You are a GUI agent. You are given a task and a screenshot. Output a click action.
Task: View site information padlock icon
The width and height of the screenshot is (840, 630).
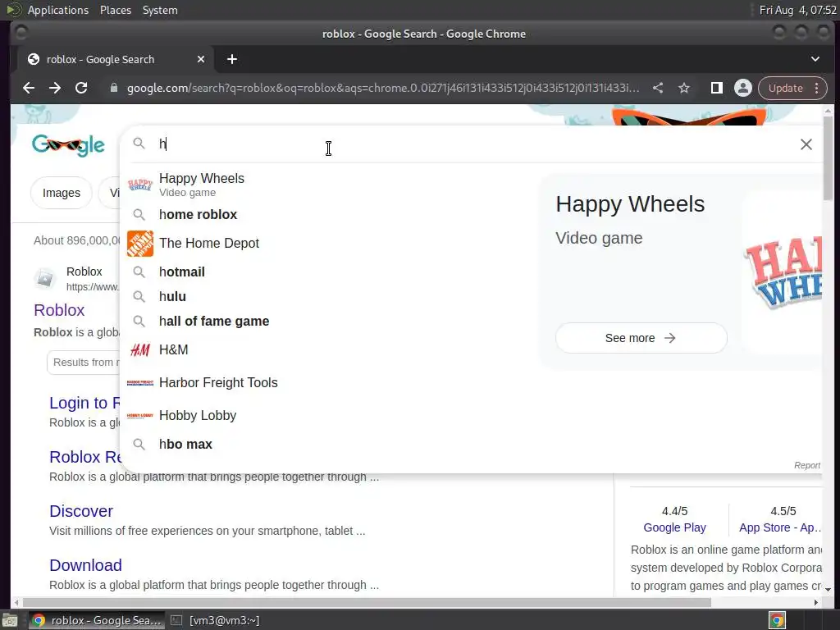(113, 88)
